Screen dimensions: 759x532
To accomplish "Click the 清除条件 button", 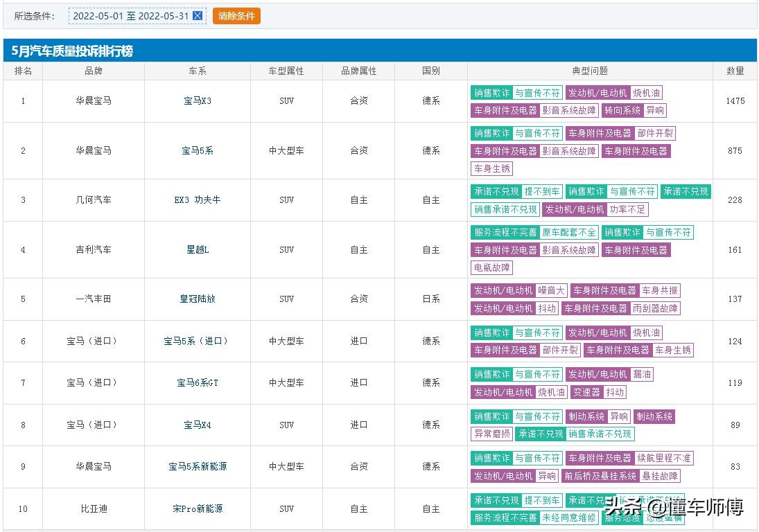I will [x=236, y=16].
